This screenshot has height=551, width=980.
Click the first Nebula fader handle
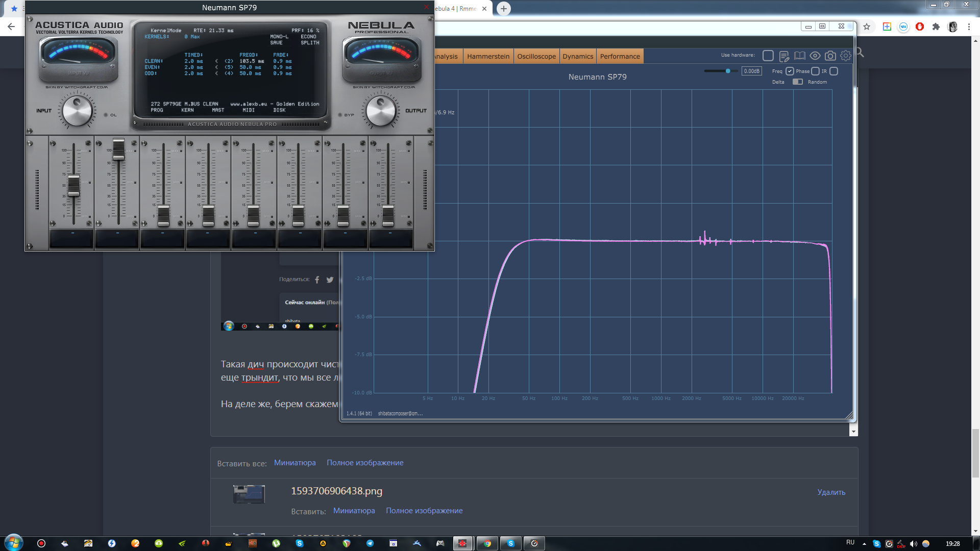pyautogui.click(x=73, y=186)
